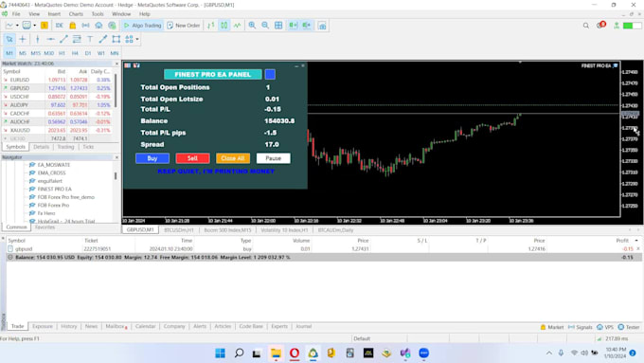Switch chart to bar chart view icon

[x=210, y=26]
